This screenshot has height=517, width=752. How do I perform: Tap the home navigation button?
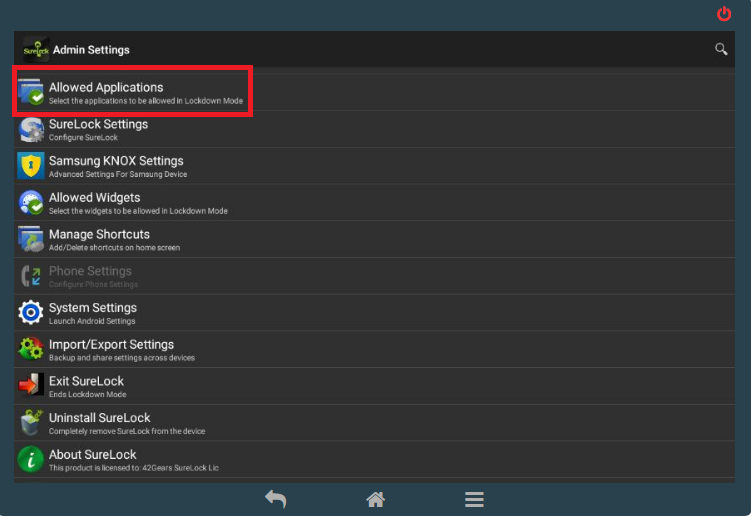(x=376, y=499)
